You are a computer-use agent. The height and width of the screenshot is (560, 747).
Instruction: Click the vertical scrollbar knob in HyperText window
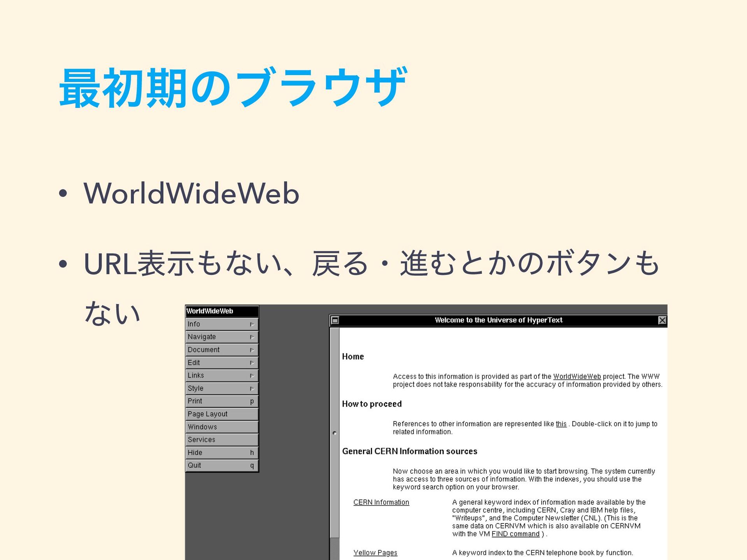pyautogui.click(x=335, y=433)
